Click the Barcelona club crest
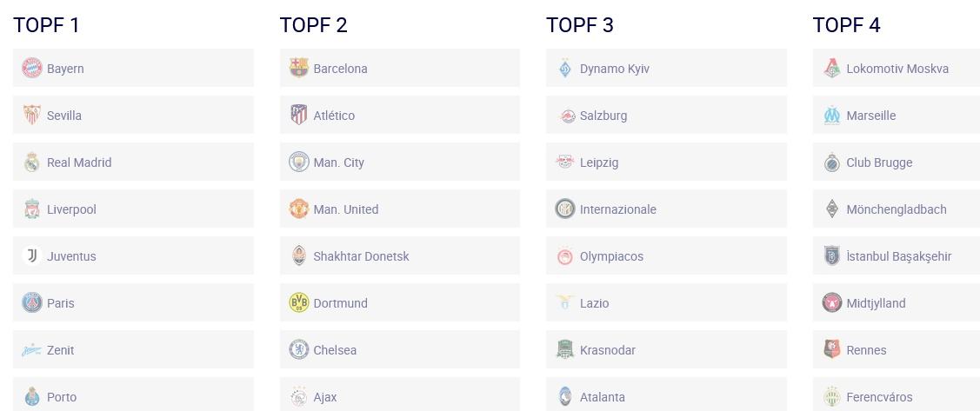Image resolution: width=980 pixels, height=411 pixels. point(299,68)
